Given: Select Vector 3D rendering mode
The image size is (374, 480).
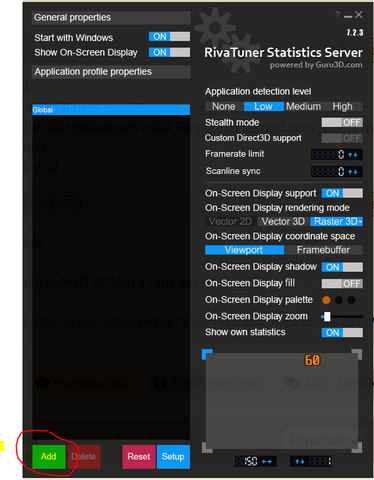Looking at the screenshot, I should click(283, 222).
